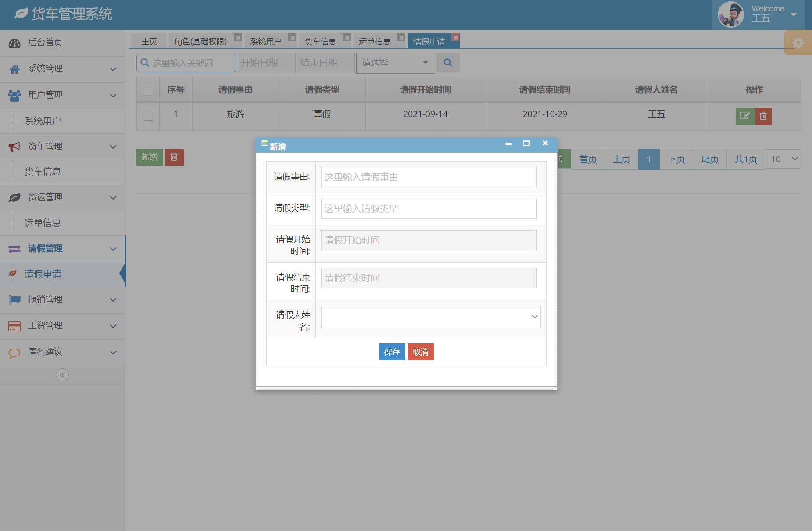Click the red trash icon next to 新增
The height and width of the screenshot is (531, 812).
coord(174,157)
